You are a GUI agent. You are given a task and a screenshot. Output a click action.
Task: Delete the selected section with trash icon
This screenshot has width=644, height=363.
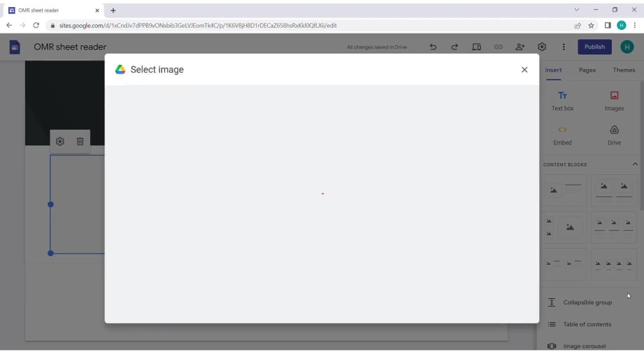pos(80,141)
